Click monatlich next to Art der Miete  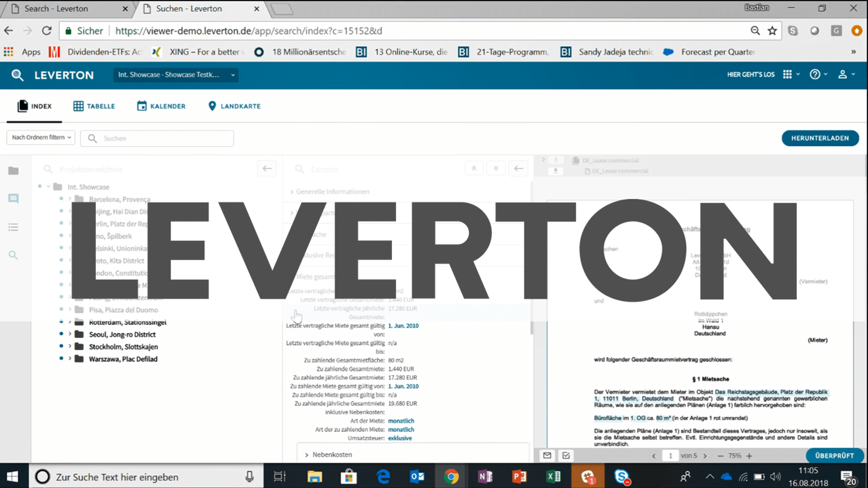(x=401, y=421)
